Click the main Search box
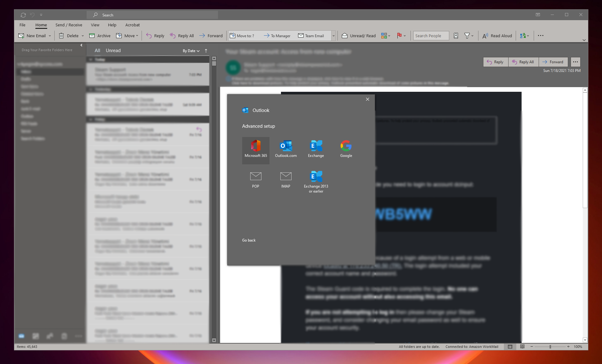 pos(152,15)
